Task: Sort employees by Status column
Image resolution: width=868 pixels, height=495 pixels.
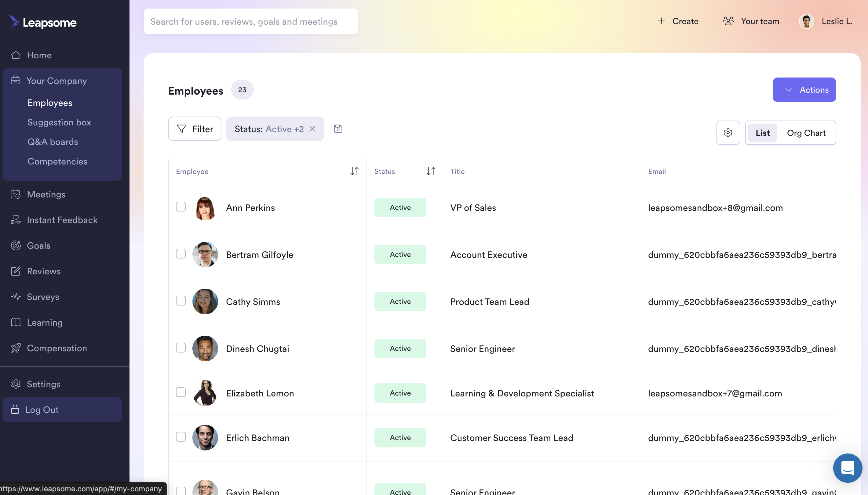Action: click(x=431, y=172)
